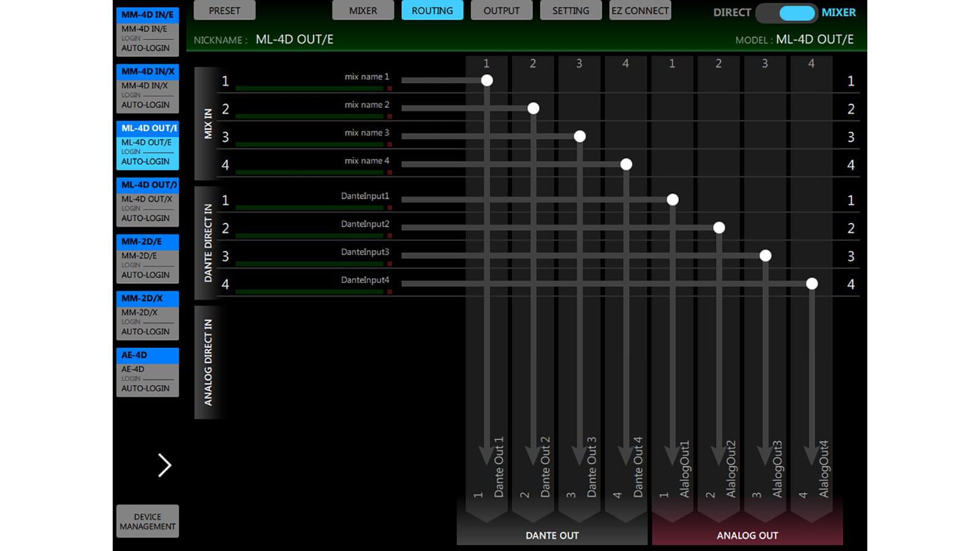
Task: Click the NICKNAME field ML-4D OUT/E
Action: coord(295,39)
